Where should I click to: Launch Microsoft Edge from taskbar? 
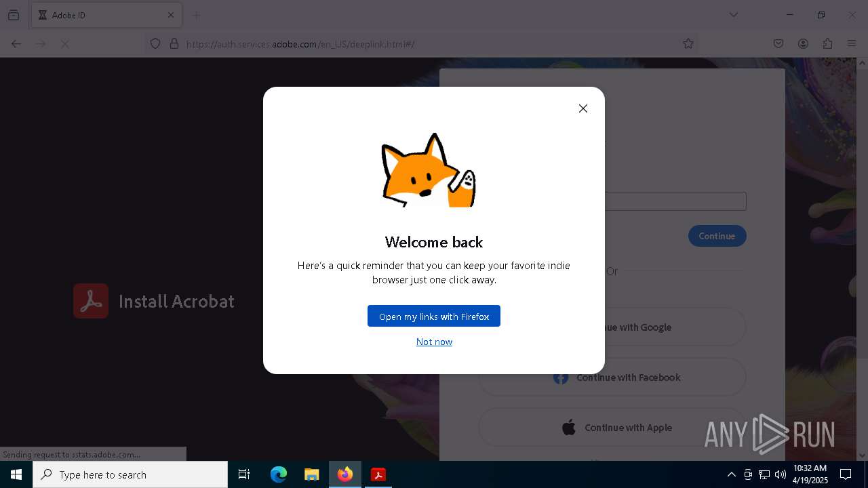click(x=279, y=474)
